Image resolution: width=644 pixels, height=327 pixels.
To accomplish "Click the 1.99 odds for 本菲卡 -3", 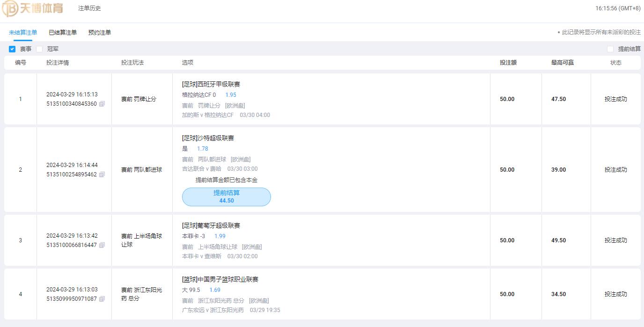I will tap(220, 236).
